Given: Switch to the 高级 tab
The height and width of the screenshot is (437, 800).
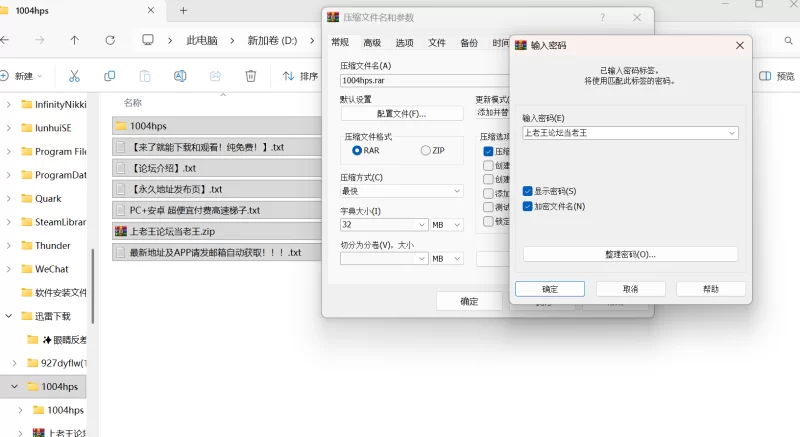Looking at the screenshot, I should (372, 43).
